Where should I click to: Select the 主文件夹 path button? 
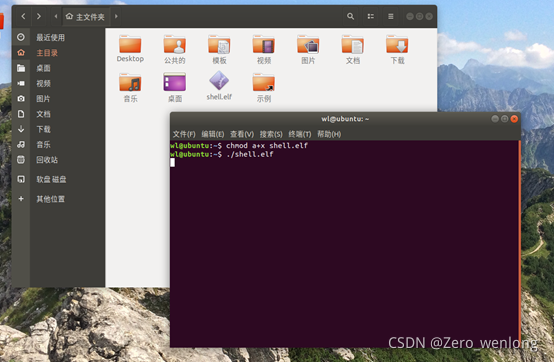click(86, 17)
